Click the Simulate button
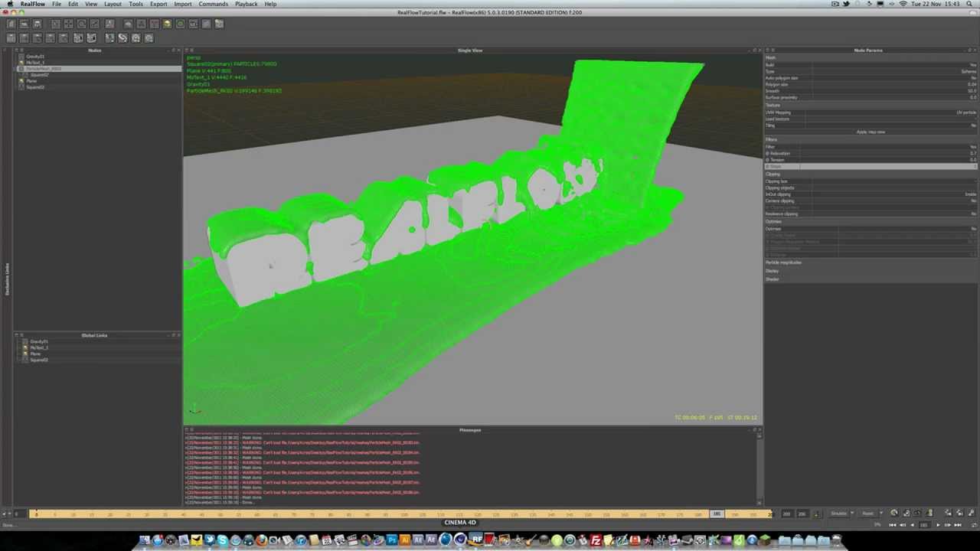 [839, 513]
